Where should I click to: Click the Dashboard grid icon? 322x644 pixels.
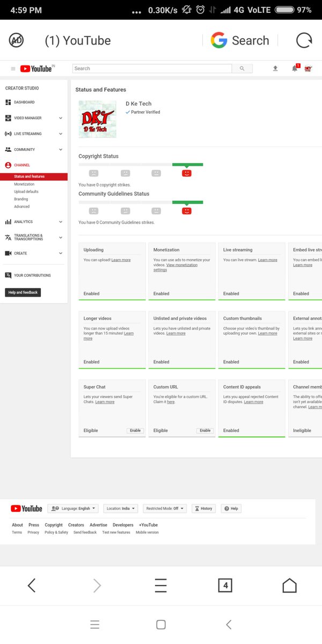8,102
